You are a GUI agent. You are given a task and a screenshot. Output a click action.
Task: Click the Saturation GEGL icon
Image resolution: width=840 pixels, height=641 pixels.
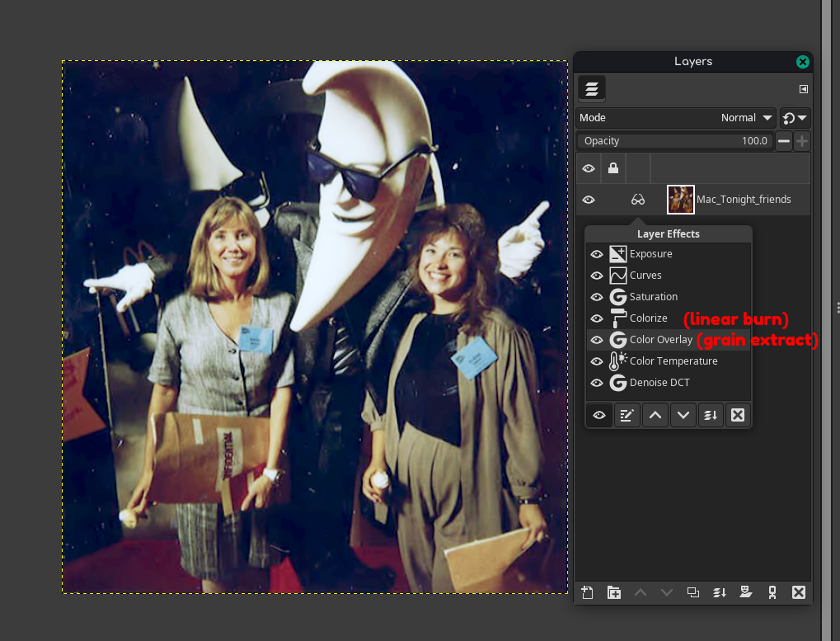(617, 297)
